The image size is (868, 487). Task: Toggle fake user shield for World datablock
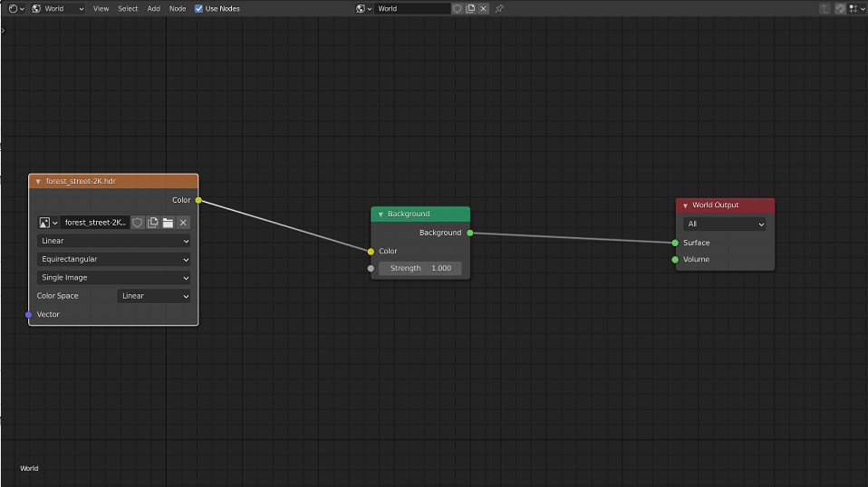tap(458, 8)
